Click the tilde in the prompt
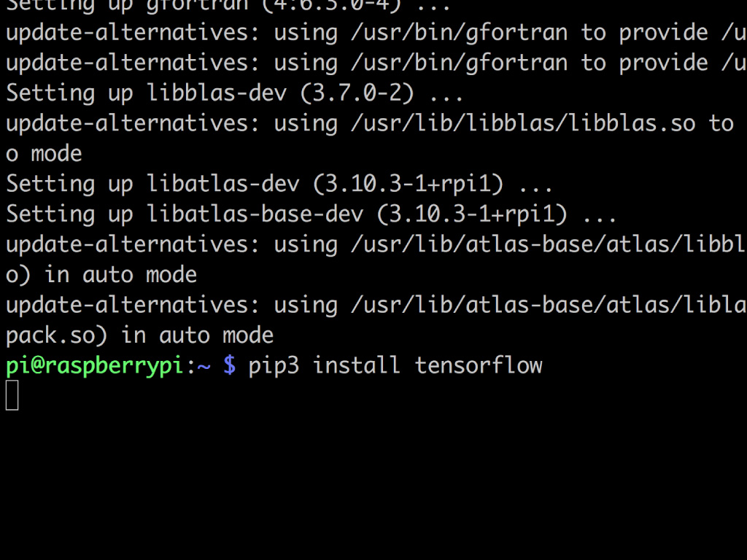 point(204,366)
